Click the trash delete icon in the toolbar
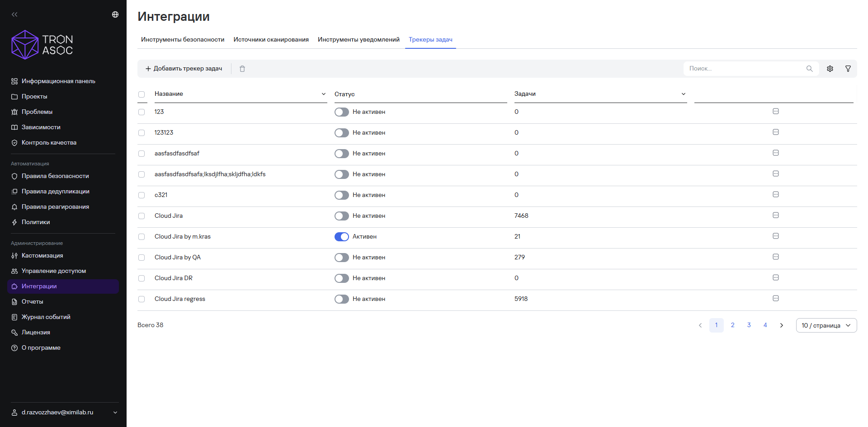The height and width of the screenshot is (427, 868). click(x=242, y=69)
